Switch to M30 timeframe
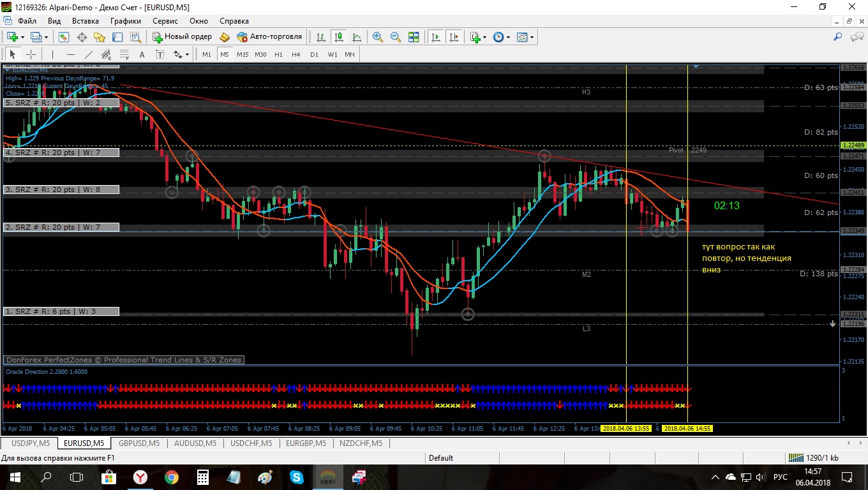The width and height of the screenshot is (868, 490). click(260, 54)
